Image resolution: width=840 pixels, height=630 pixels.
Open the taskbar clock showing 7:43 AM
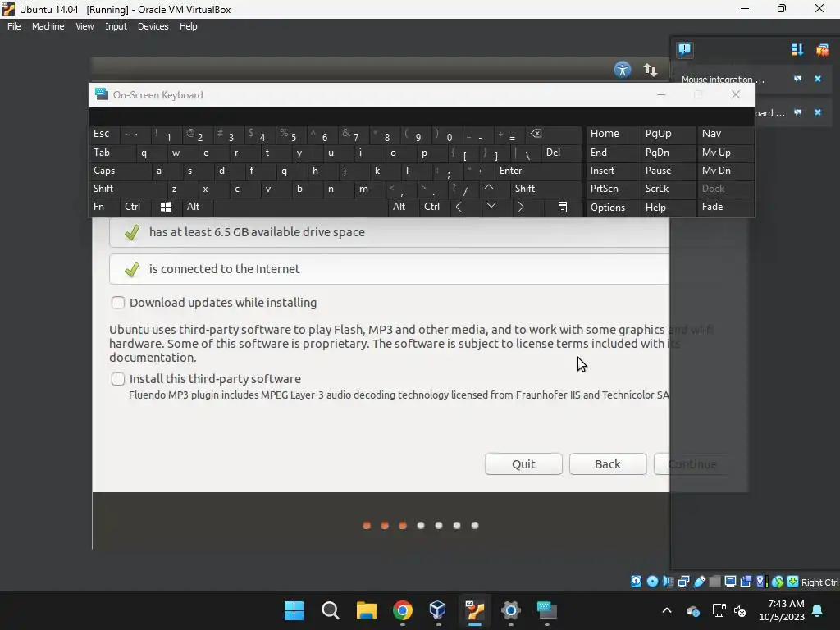pyautogui.click(x=782, y=610)
